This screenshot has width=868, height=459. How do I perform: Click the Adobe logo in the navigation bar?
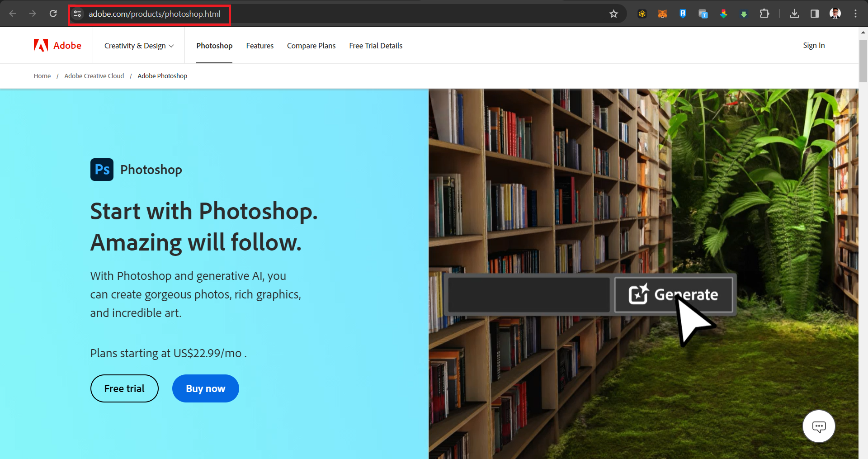click(x=57, y=45)
